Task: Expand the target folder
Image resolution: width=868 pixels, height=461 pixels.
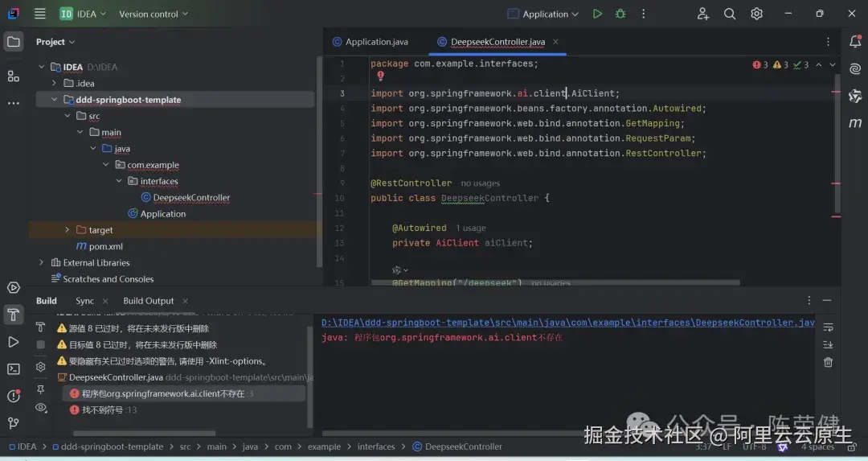Action: (x=67, y=230)
